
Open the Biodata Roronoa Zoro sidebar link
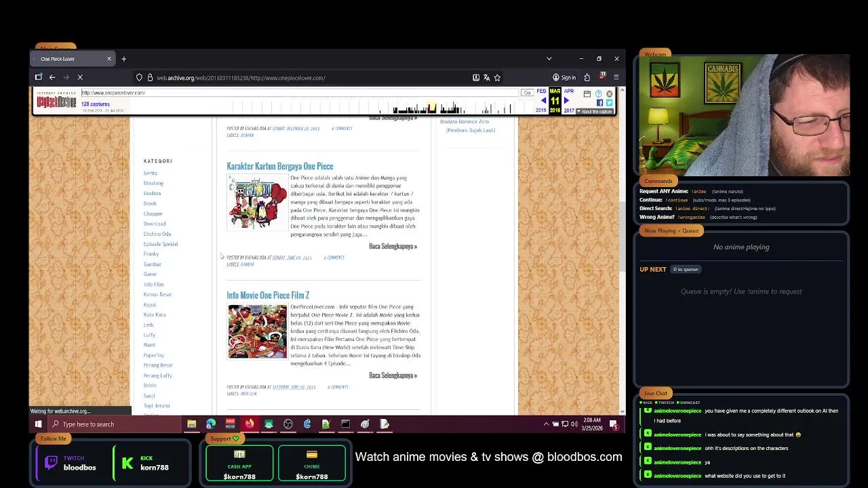468,125
